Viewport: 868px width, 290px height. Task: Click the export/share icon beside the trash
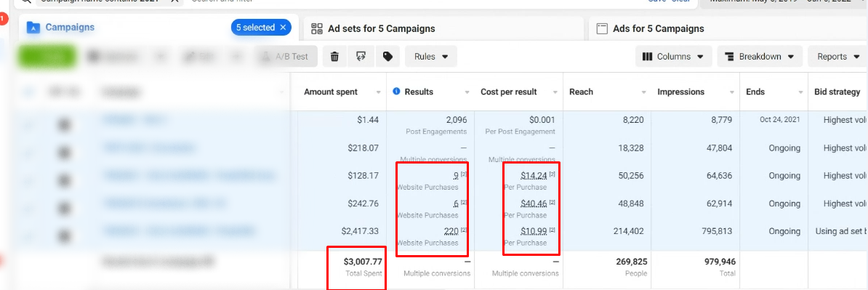tap(361, 57)
